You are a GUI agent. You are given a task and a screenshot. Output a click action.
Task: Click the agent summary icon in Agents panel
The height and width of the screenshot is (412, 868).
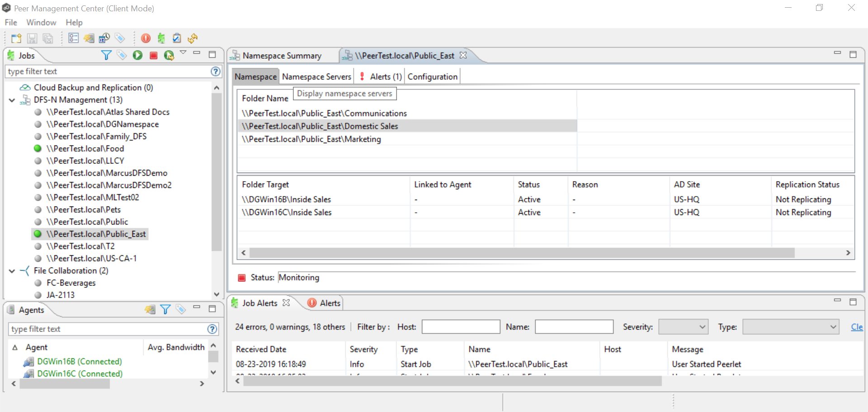[x=150, y=309]
